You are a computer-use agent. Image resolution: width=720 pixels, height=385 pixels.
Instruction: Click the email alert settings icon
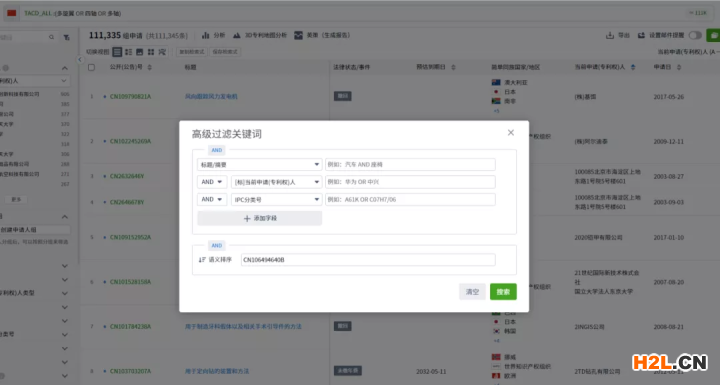(x=641, y=35)
